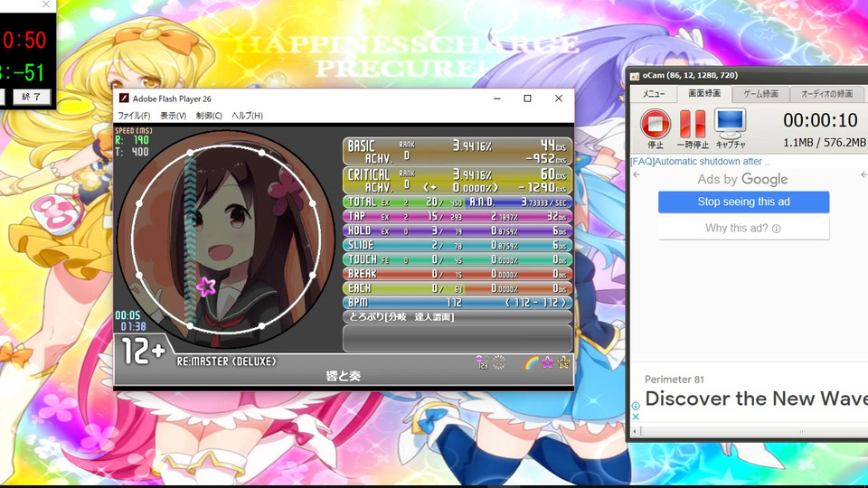This screenshot has height=488, width=868.
Task: Switch to the メニュー tab in oCam
Action: 654,94
